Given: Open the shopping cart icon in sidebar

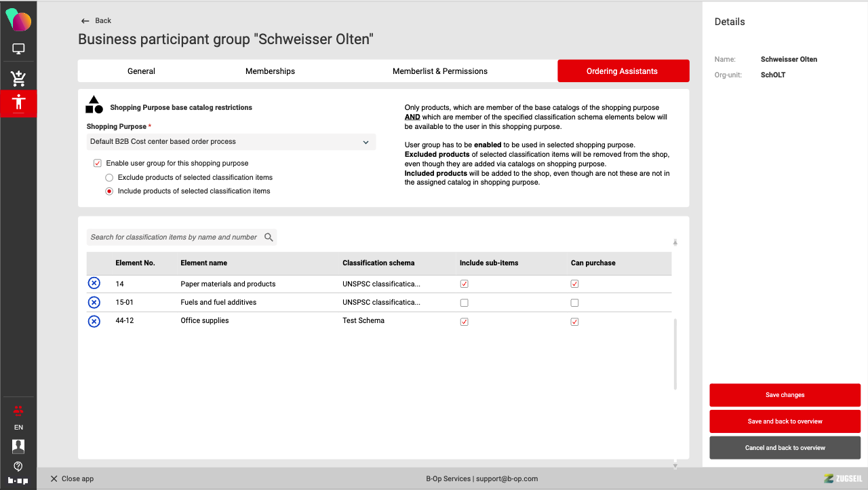Looking at the screenshot, I should pyautogui.click(x=18, y=78).
